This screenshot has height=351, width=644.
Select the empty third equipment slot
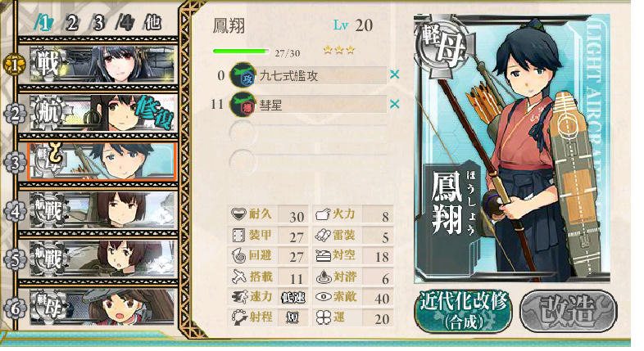(309, 133)
